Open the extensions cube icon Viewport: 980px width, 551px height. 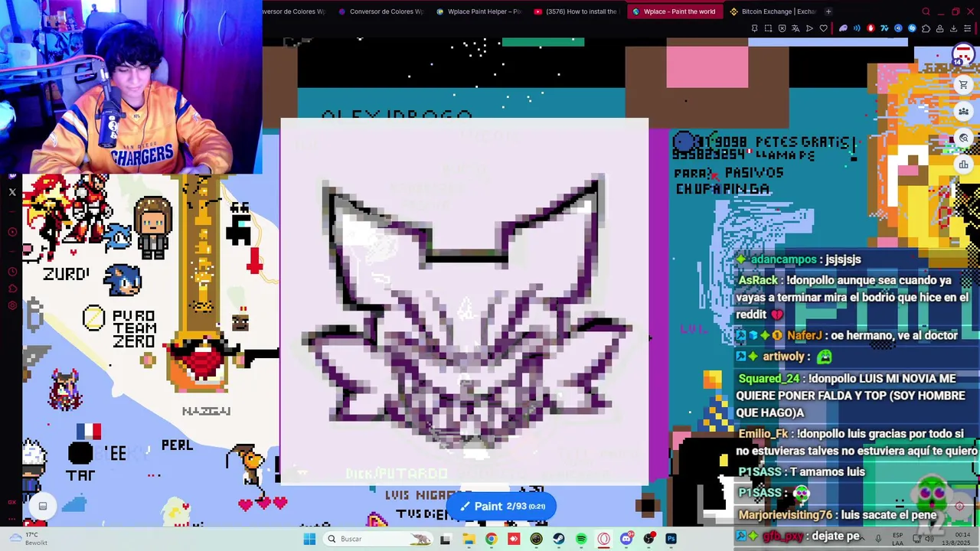926,28
